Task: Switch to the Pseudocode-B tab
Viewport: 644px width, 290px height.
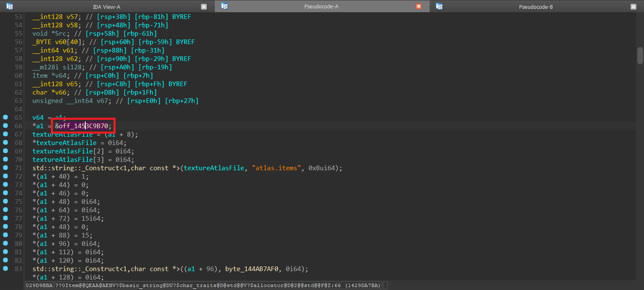Action: (536, 6)
